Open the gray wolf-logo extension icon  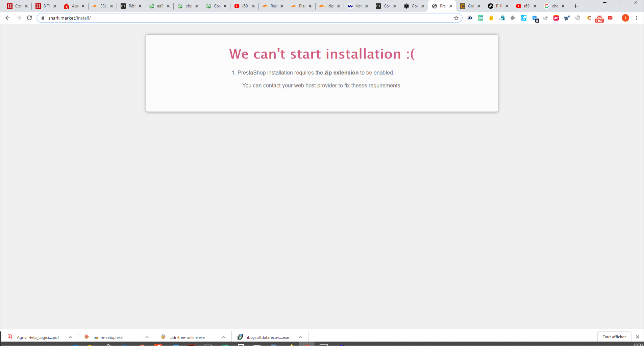point(513,18)
